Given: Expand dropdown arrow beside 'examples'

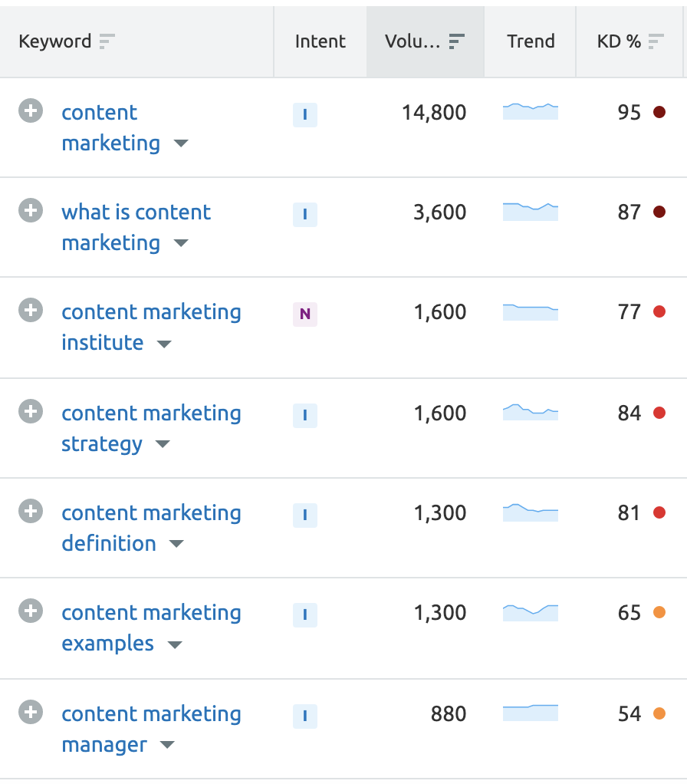Looking at the screenshot, I should click(x=174, y=644).
